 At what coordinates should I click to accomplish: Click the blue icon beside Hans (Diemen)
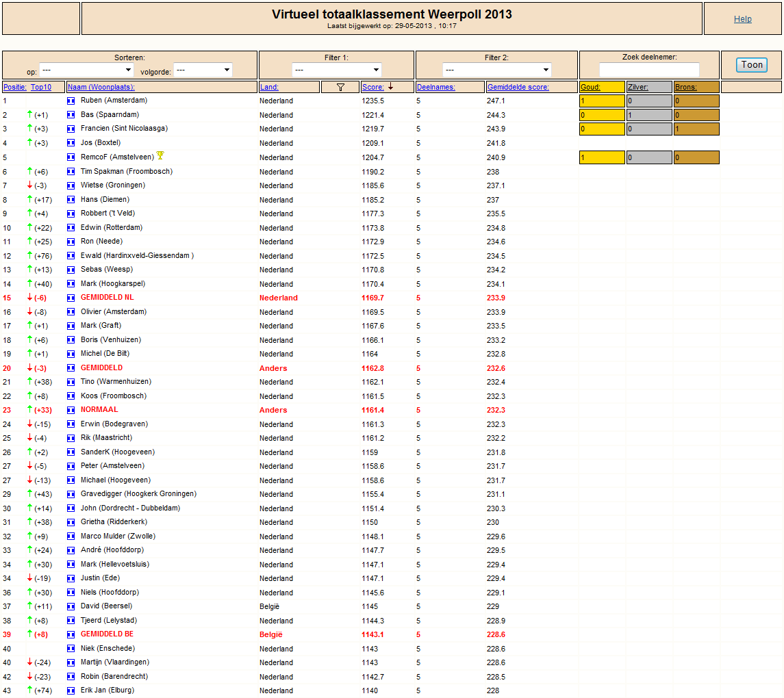71,200
